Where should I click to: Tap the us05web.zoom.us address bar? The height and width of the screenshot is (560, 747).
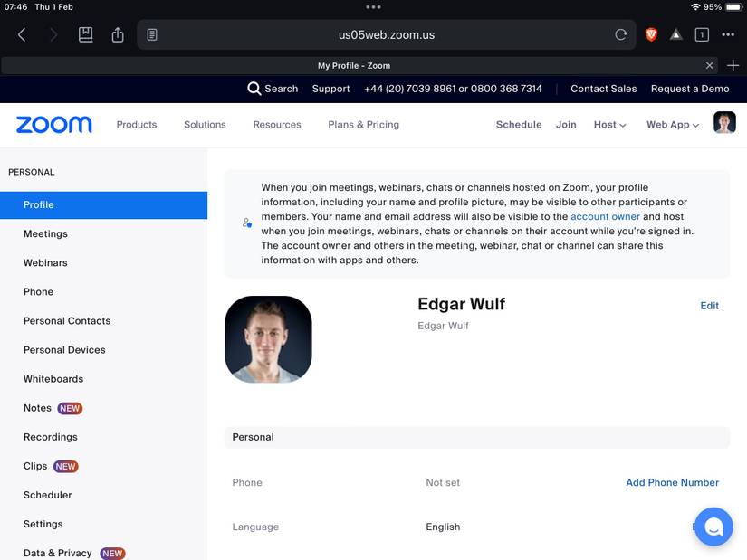(387, 35)
